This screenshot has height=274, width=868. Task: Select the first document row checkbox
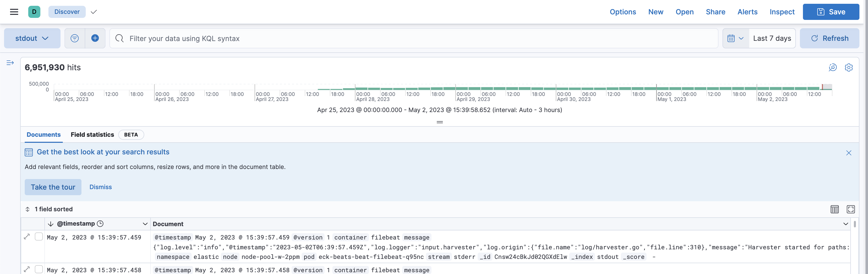[x=39, y=237]
